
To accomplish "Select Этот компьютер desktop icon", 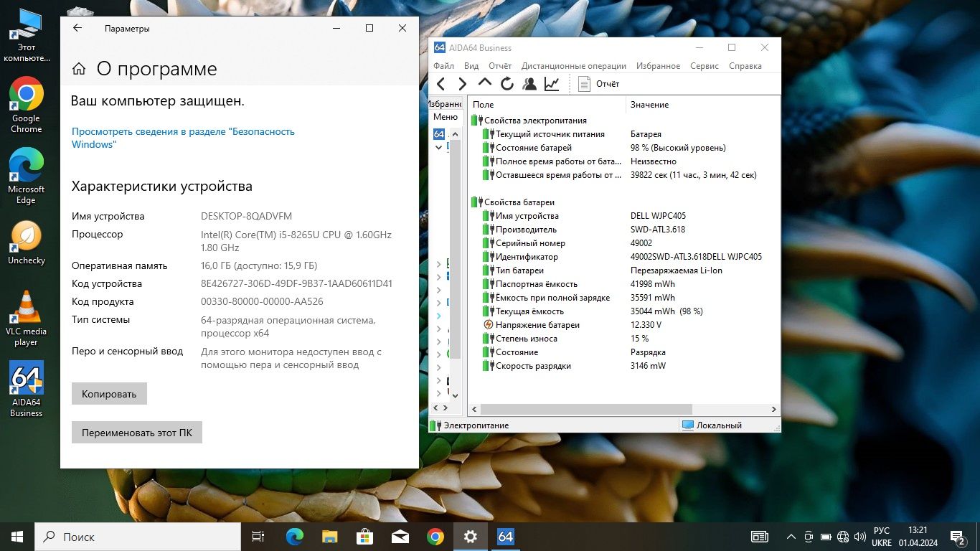I will pyautogui.click(x=27, y=34).
